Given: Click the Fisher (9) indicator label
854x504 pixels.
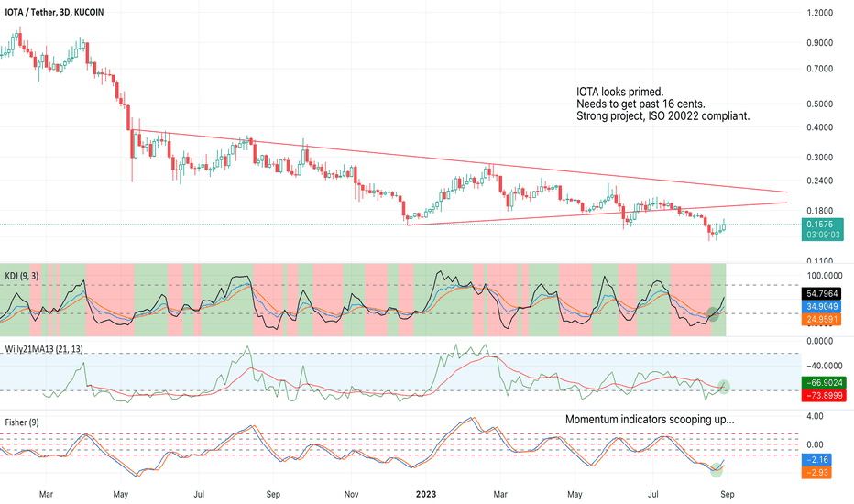Looking at the screenshot, I should point(22,422).
